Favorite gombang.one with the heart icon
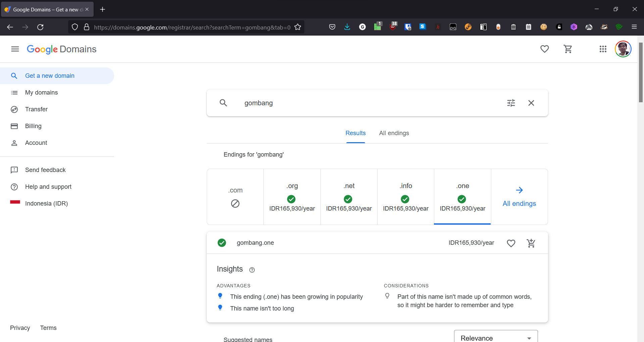The width and height of the screenshot is (644, 342). coord(511,243)
